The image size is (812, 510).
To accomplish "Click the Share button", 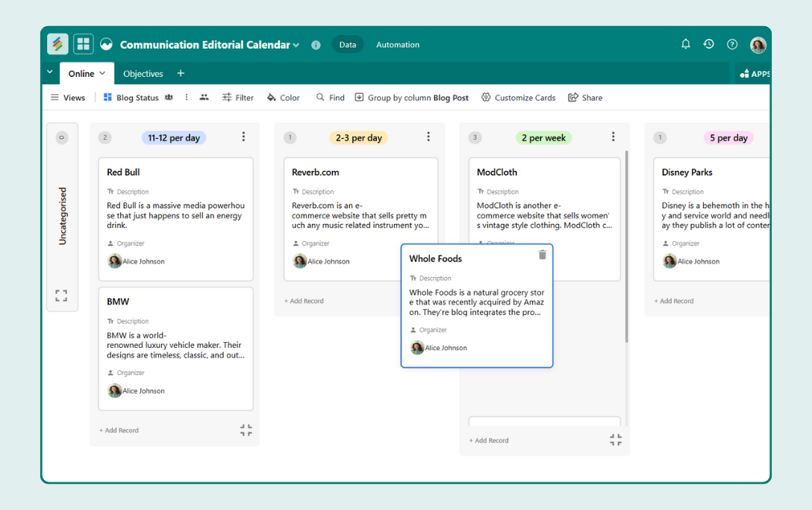I will tap(585, 97).
